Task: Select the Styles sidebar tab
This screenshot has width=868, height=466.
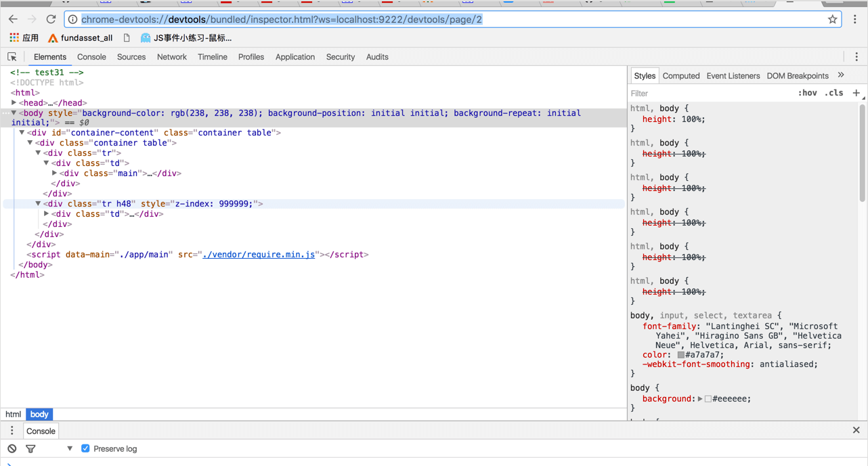Action: point(645,76)
